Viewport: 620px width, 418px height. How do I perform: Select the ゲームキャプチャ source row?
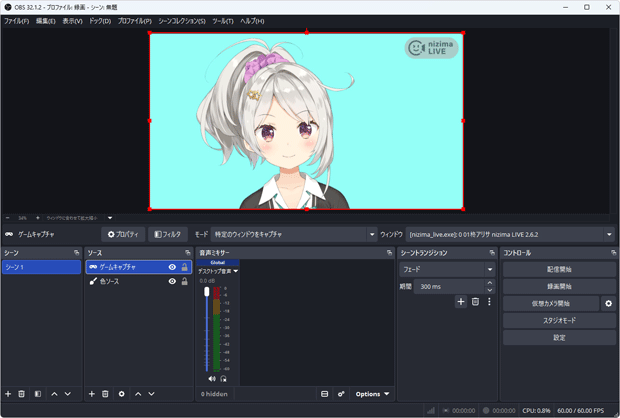139,267
